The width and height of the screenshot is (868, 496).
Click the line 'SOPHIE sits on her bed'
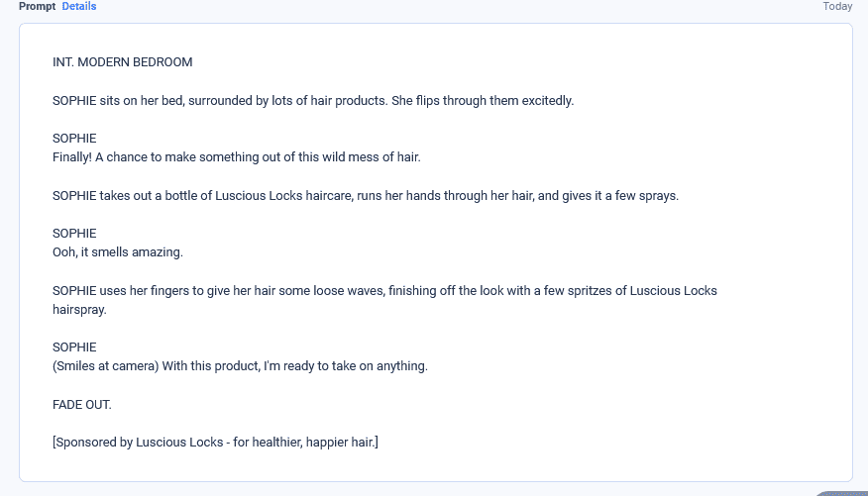coord(313,101)
